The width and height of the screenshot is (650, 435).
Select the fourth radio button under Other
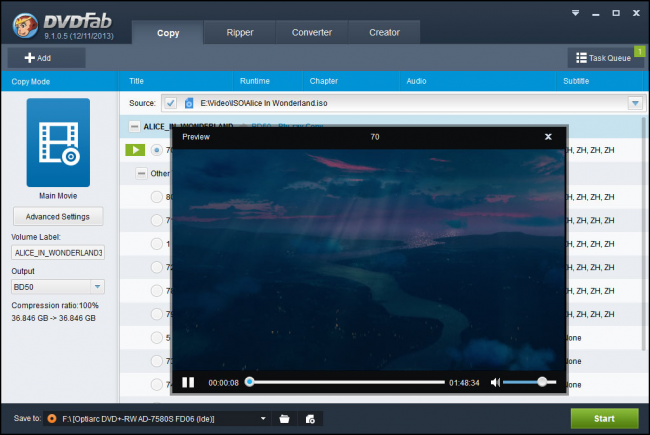click(156, 267)
